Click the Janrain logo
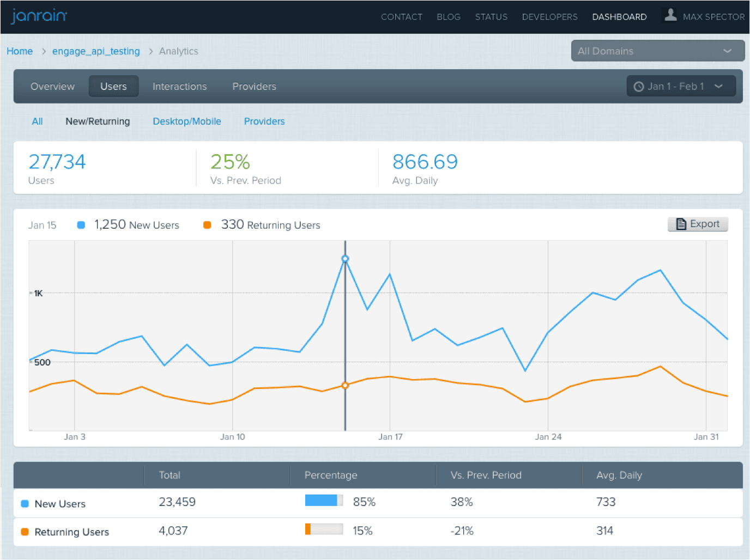750x560 pixels. (x=39, y=16)
